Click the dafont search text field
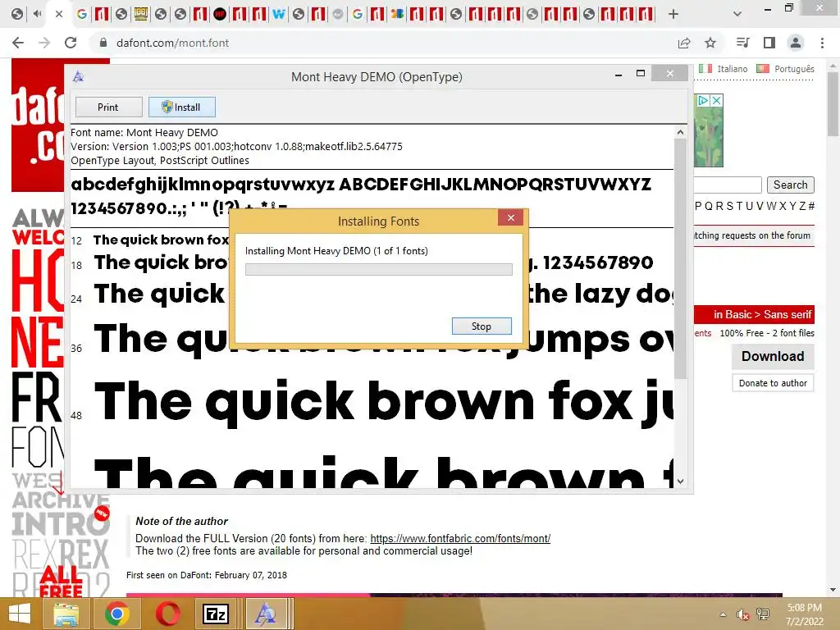 pyautogui.click(x=728, y=185)
